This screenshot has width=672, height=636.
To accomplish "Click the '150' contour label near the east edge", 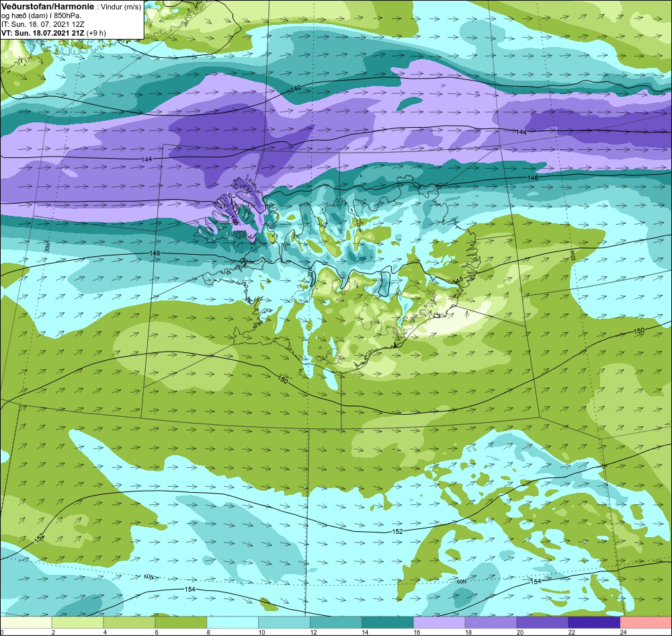I will pyautogui.click(x=638, y=331).
